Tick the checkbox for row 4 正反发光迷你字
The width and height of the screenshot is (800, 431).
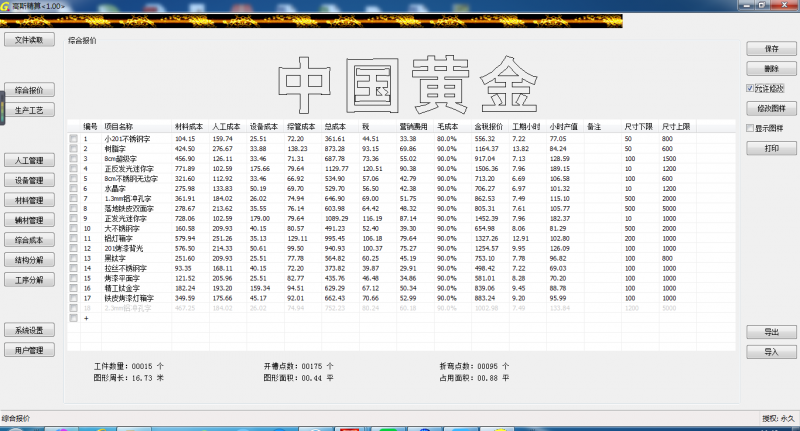click(73, 168)
